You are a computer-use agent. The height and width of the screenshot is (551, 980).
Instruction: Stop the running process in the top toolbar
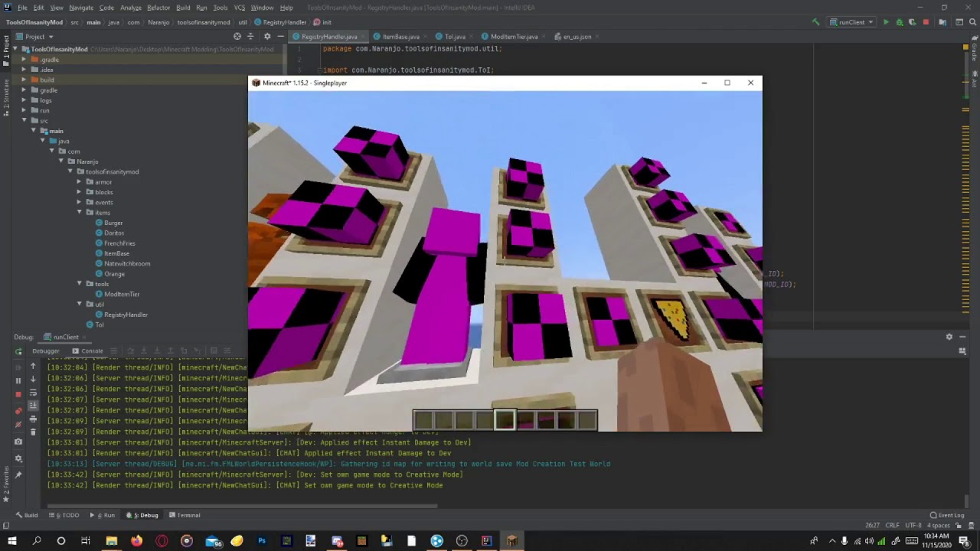tap(926, 22)
